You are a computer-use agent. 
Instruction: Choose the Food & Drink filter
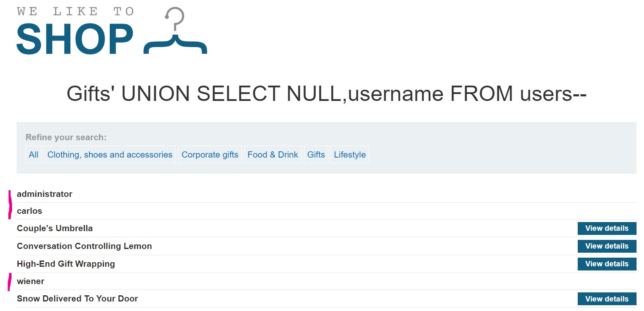[x=273, y=155]
